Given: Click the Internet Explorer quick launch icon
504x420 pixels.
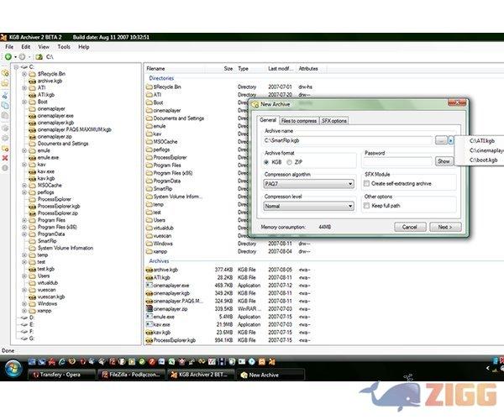Looking at the screenshot, I should click(x=62, y=362).
